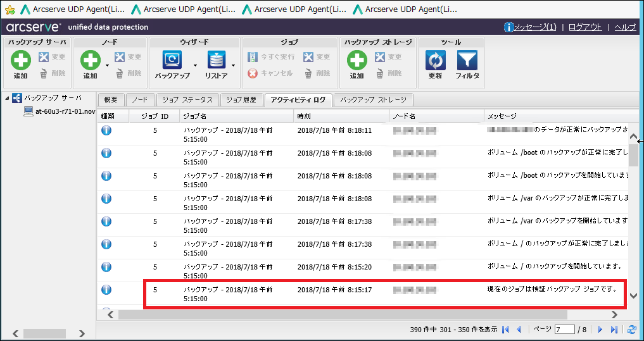Open the Restore wizard dropdown arrow
The width and height of the screenshot is (644, 341).
pyautogui.click(x=233, y=65)
